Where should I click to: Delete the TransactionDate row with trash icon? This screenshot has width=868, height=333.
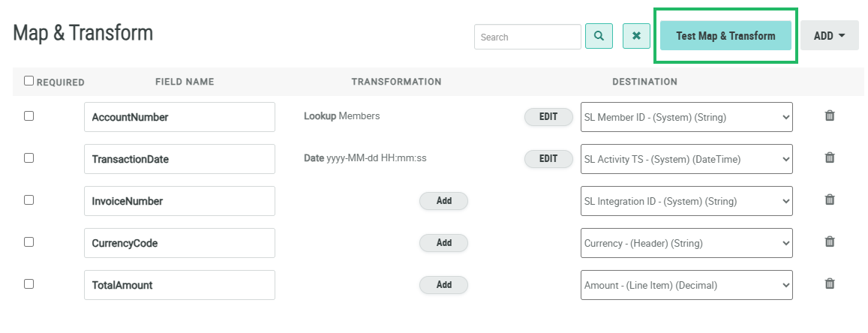click(830, 158)
